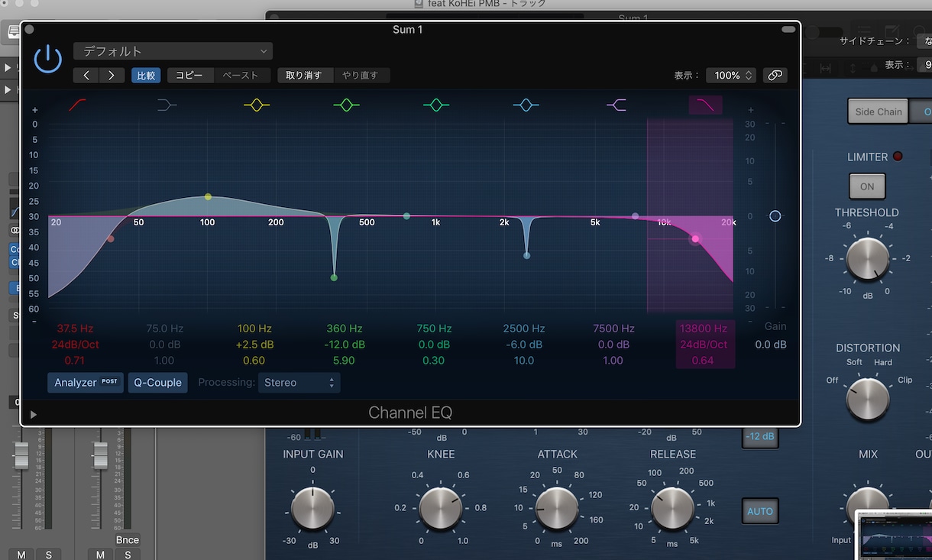
Task: Toggle the yellow parametric band icon
Action: coord(257,105)
